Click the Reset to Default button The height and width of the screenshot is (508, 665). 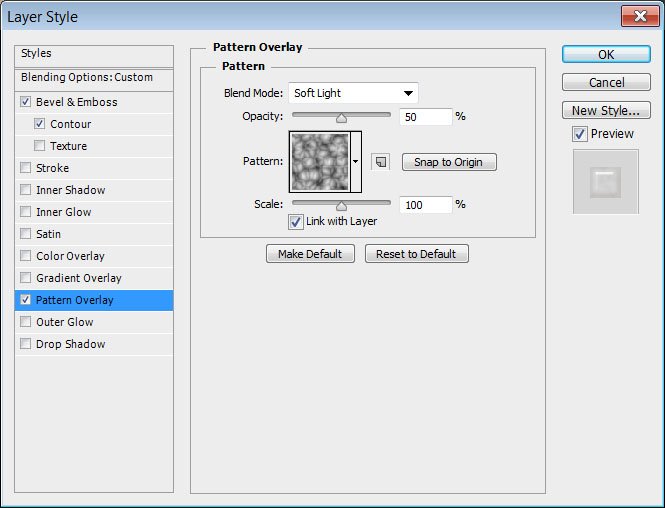[x=416, y=254]
